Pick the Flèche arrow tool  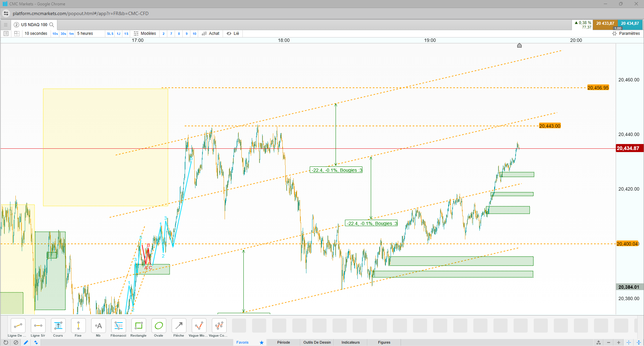(179, 328)
